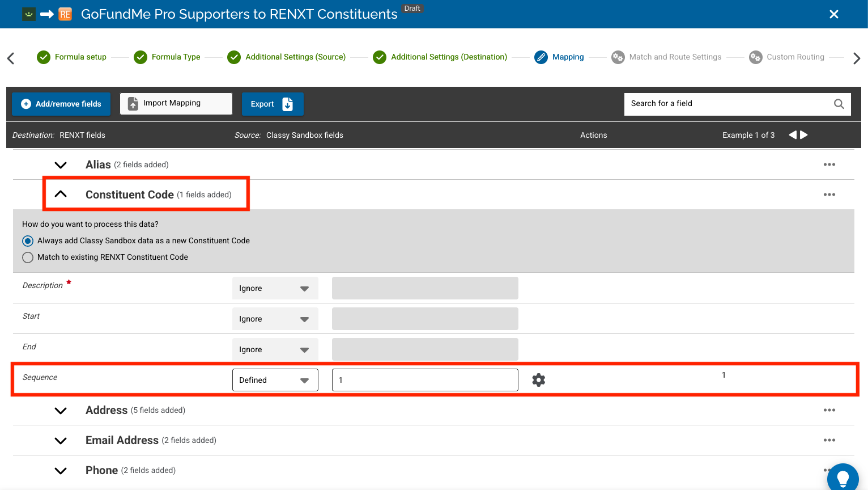
Task: Open Constituent Code section options menu
Action: pos(829,195)
